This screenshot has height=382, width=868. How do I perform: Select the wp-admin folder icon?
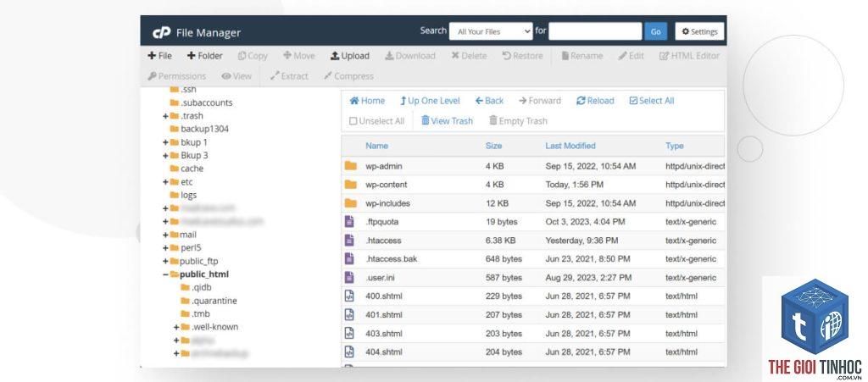click(x=350, y=166)
